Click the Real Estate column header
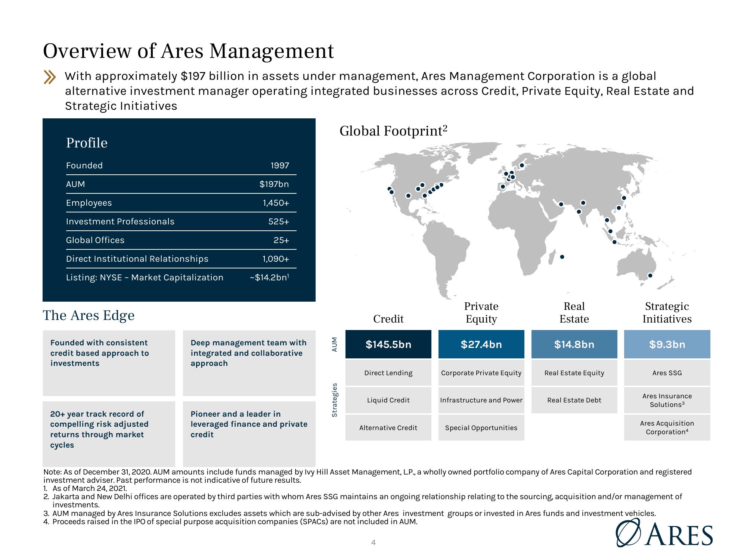747x560 pixels. tap(574, 312)
